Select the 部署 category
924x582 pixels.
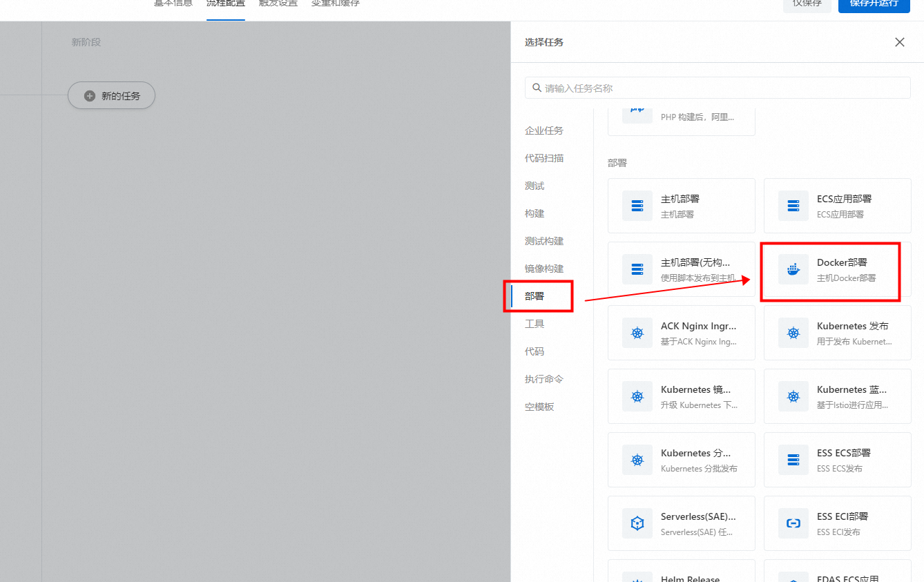click(x=535, y=296)
